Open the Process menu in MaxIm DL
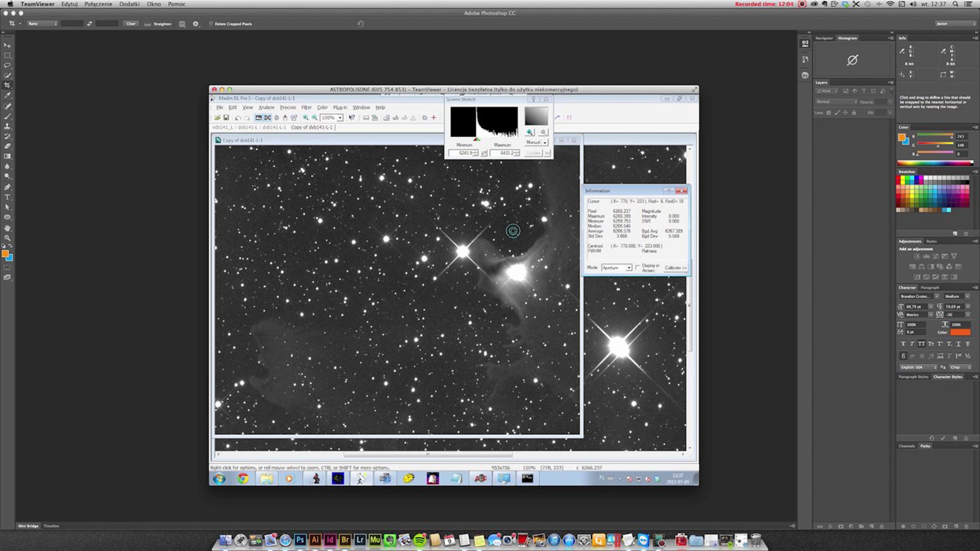This screenshot has height=551, width=980. [288, 108]
